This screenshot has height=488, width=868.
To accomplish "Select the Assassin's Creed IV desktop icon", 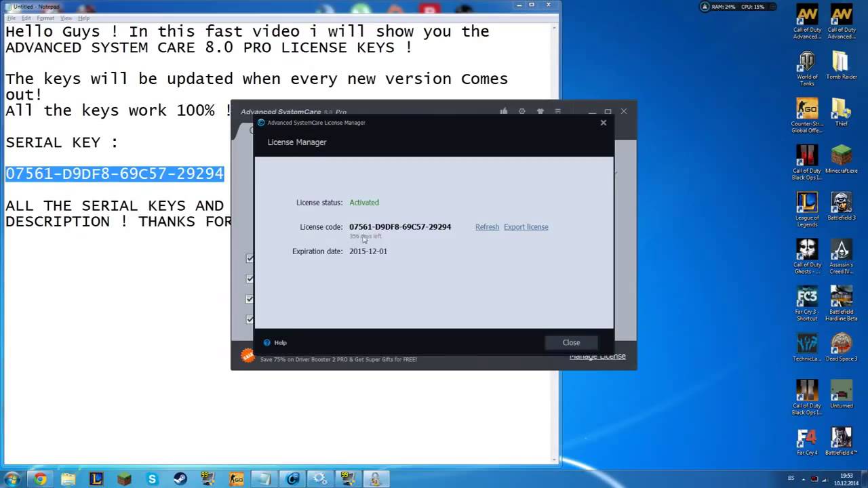I will coord(842,256).
